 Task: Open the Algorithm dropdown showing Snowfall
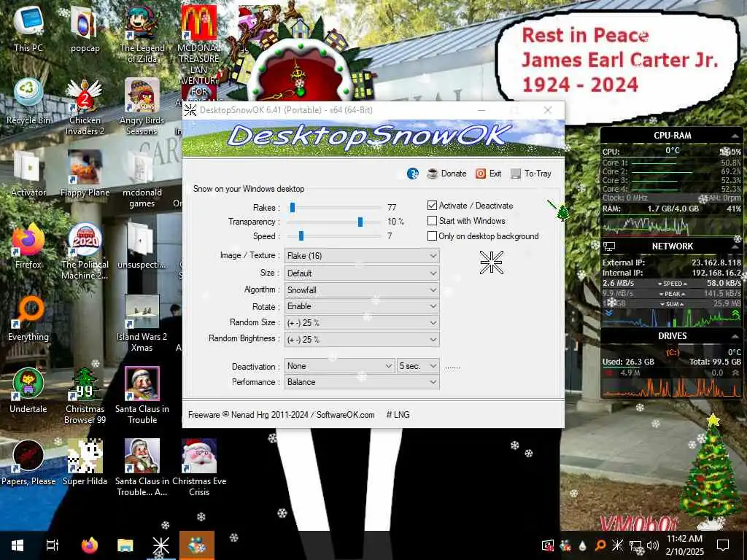pos(362,290)
